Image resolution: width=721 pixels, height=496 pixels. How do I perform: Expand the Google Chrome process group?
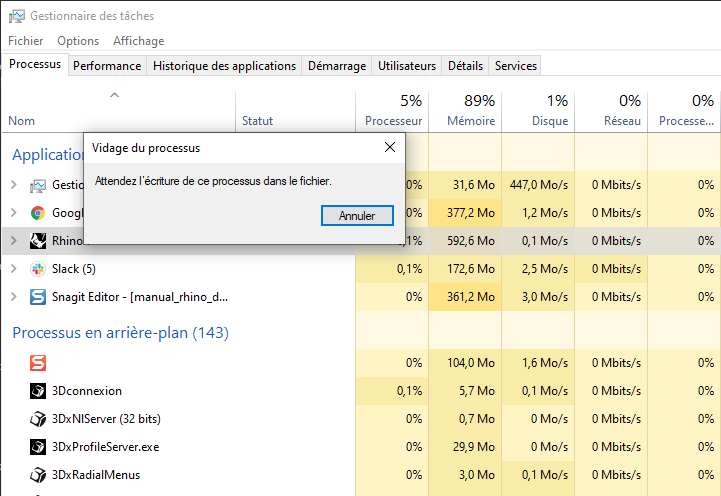14,213
